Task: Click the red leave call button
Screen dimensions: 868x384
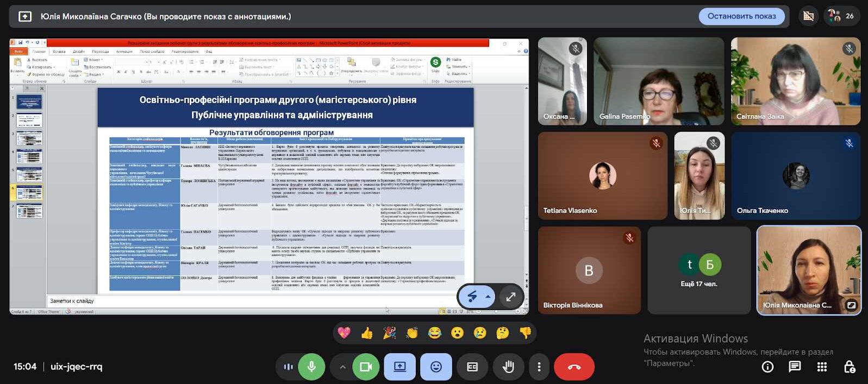Action: point(574,367)
